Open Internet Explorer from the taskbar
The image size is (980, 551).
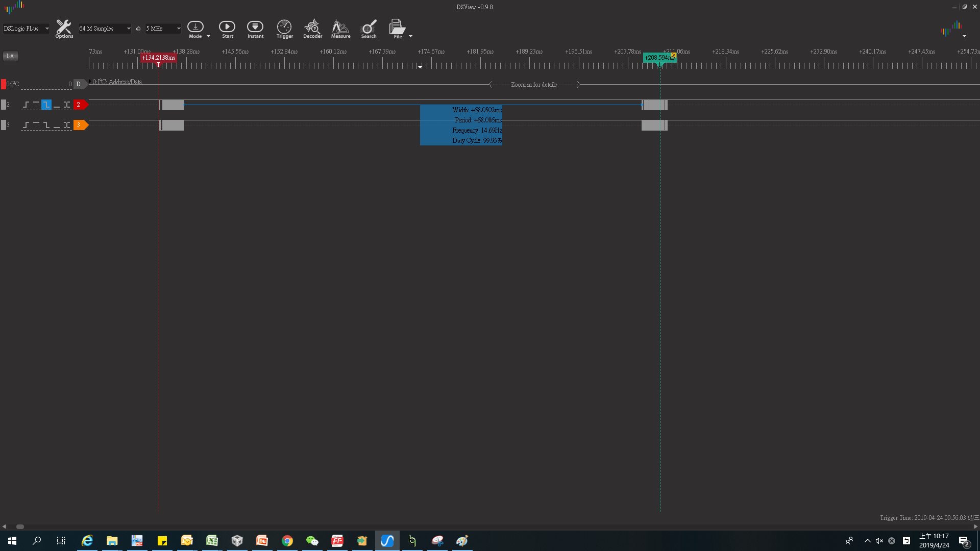pos(87,541)
